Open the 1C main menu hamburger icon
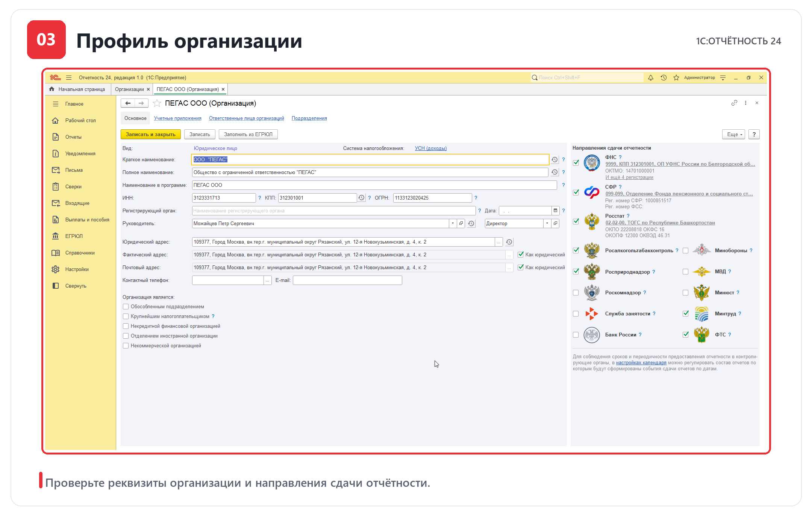Screen dimensions: 812x515 (69, 78)
